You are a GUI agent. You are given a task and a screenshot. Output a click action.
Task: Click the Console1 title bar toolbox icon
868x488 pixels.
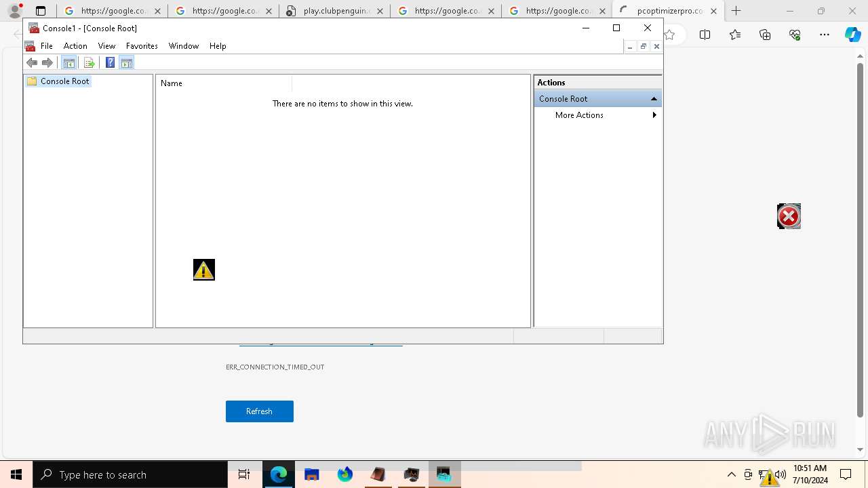pyautogui.click(x=34, y=28)
